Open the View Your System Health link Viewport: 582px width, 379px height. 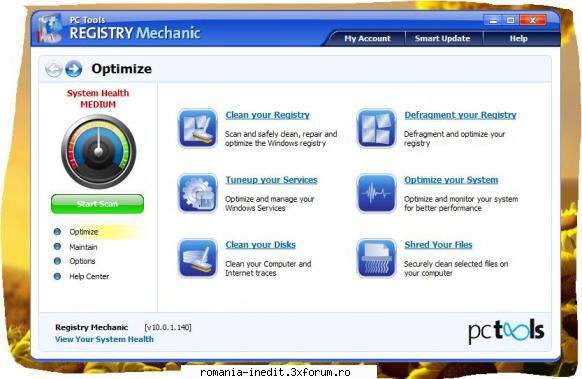tap(104, 339)
